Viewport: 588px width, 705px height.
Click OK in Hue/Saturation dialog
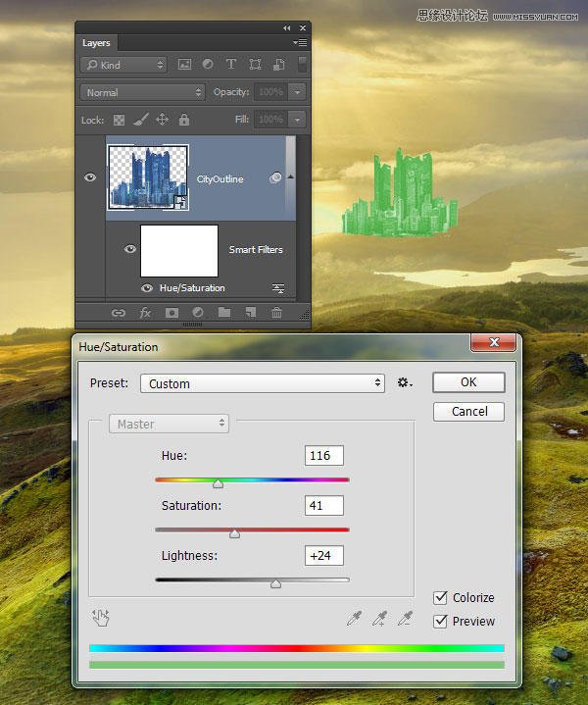click(x=468, y=382)
